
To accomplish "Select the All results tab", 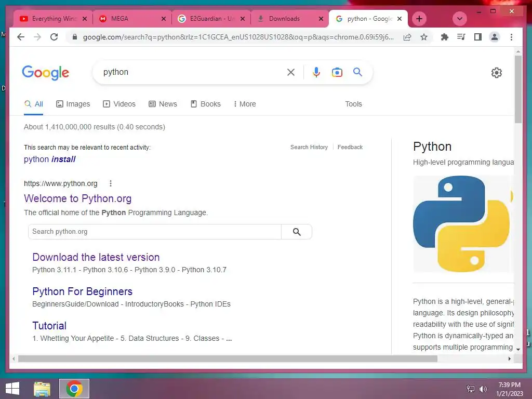I will click(x=34, y=104).
